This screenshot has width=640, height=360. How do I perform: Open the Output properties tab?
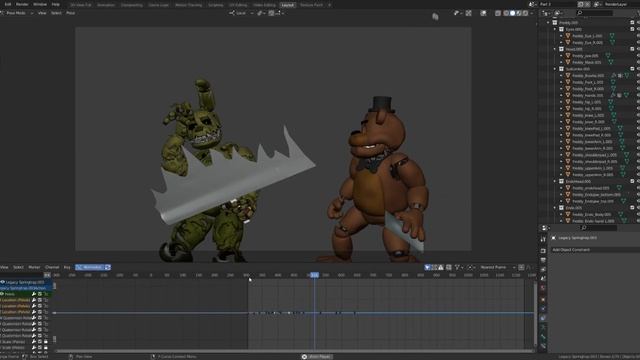tap(543, 260)
